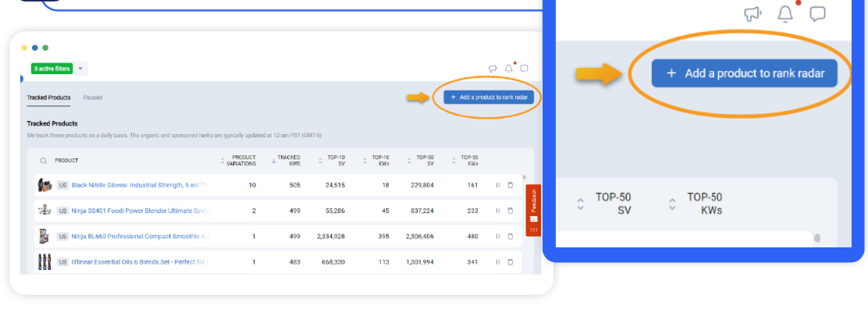The image size is (868, 309).
Task: Click the Ninja SS401 product thumbnail
Action: [x=44, y=211]
